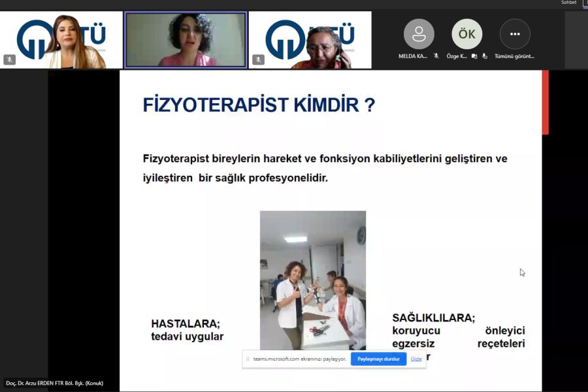Click MELDA KA... participant avatar
The height and width of the screenshot is (392, 588).
pos(419,34)
